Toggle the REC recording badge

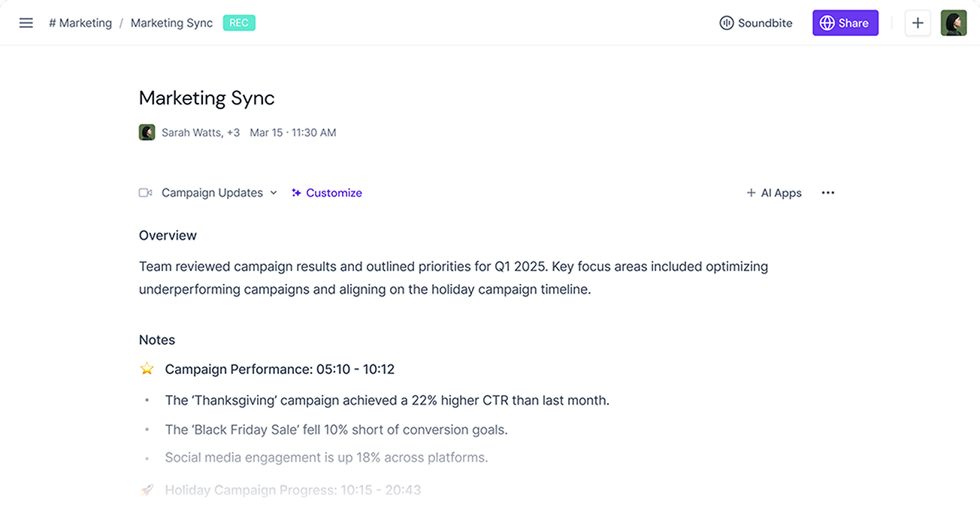click(x=239, y=23)
